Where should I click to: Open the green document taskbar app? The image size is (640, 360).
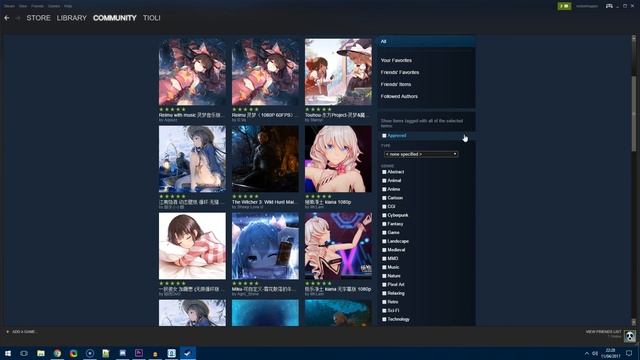click(x=106, y=353)
